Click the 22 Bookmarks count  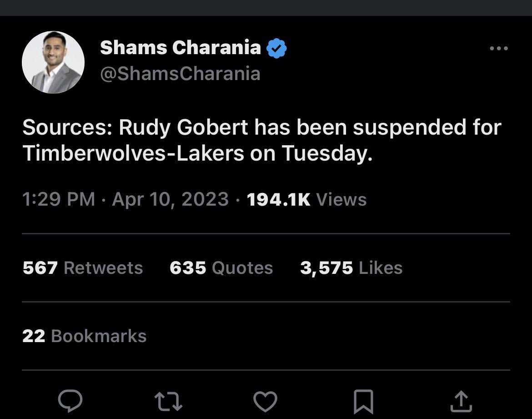point(85,336)
